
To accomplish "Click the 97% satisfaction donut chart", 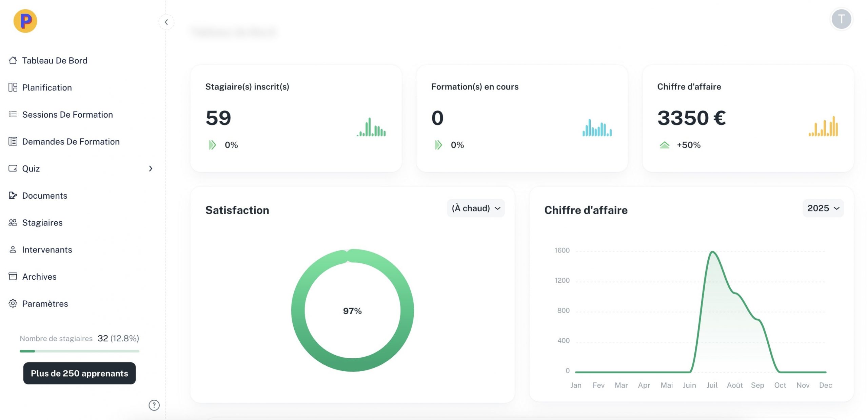I will pos(352,311).
